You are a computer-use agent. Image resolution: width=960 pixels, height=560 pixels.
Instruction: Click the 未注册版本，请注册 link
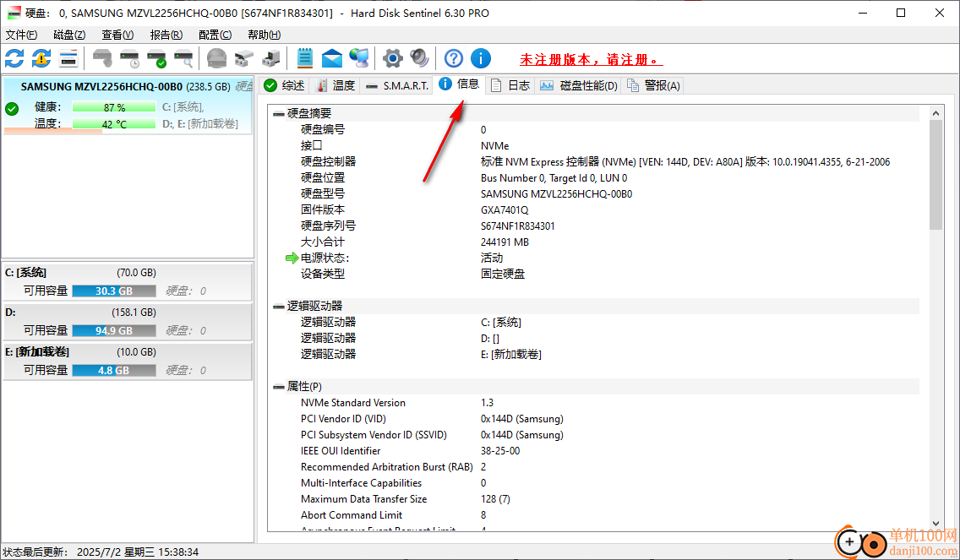[591, 59]
